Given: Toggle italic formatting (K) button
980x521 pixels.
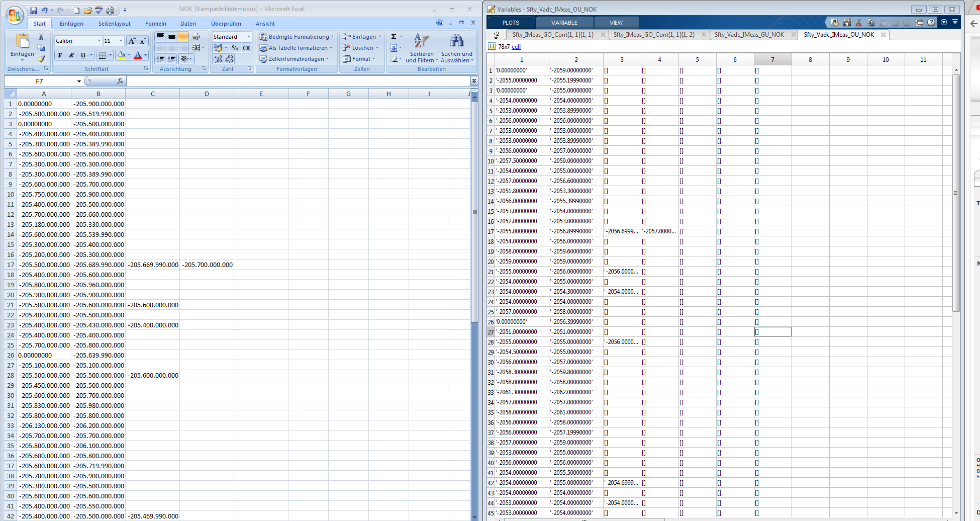Looking at the screenshot, I should pyautogui.click(x=72, y=55).
